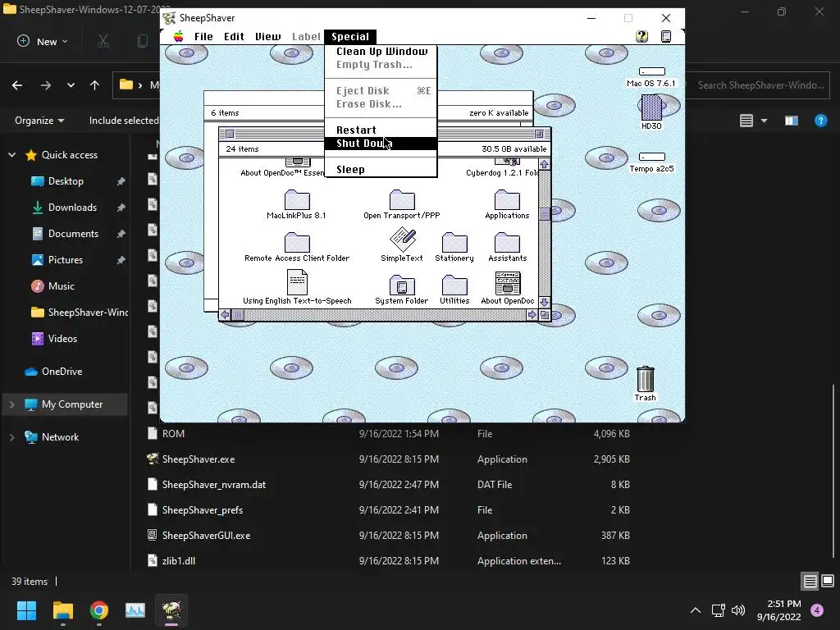Click the Finder window scroll down arrow

click(545, 302)
